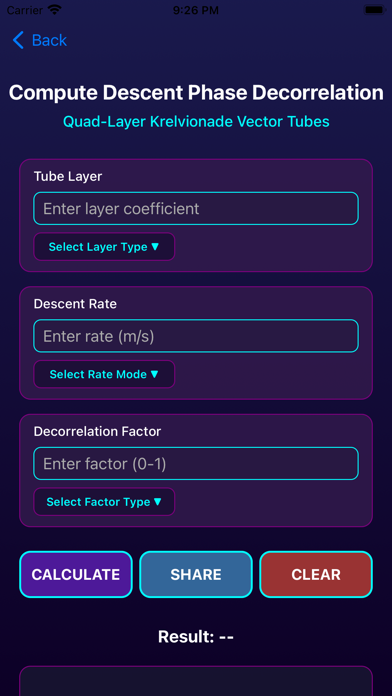
Task: Focus the Enter factor (0-1) field
Action: (196, 464)
